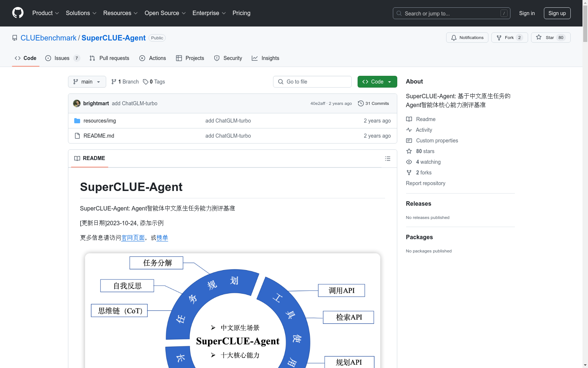The image size is (588, 368).
Task: Click the resources/img folder icon
Action: (77, 121)
